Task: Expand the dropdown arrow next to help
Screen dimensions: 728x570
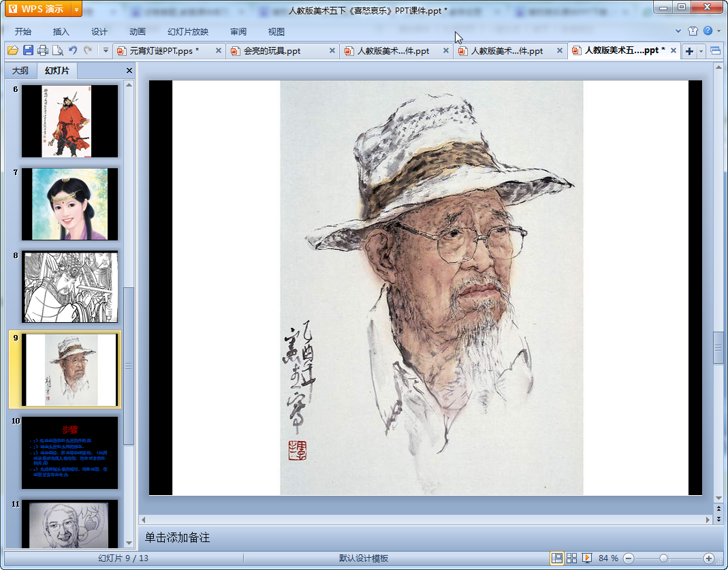Action: click(719, 31)
